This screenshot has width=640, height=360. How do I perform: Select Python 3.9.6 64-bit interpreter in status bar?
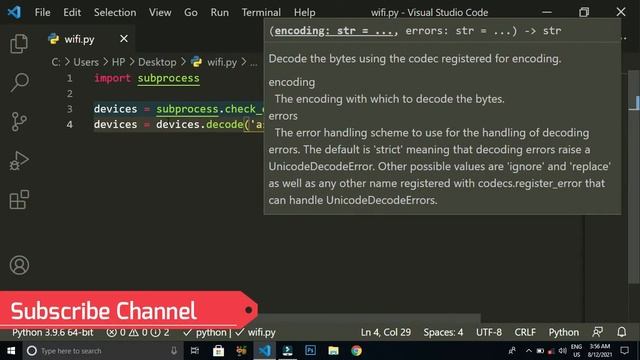point(52,333)
